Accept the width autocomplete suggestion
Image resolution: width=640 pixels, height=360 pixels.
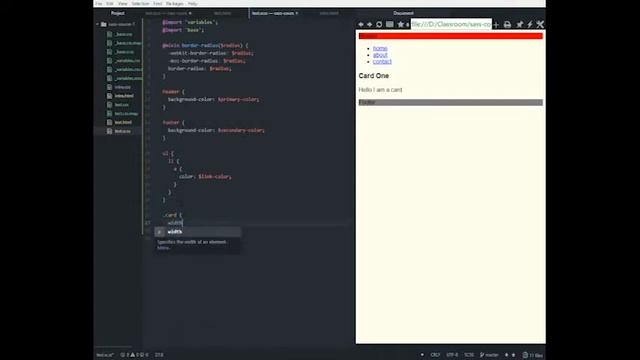[198, 232]
